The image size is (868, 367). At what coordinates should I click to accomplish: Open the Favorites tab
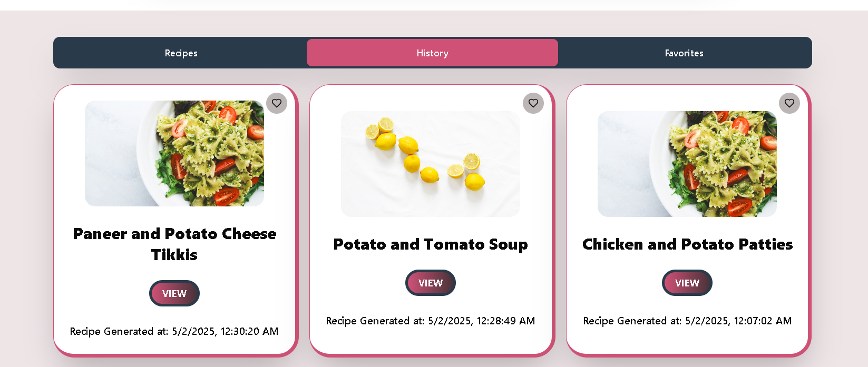click(684, 53)
